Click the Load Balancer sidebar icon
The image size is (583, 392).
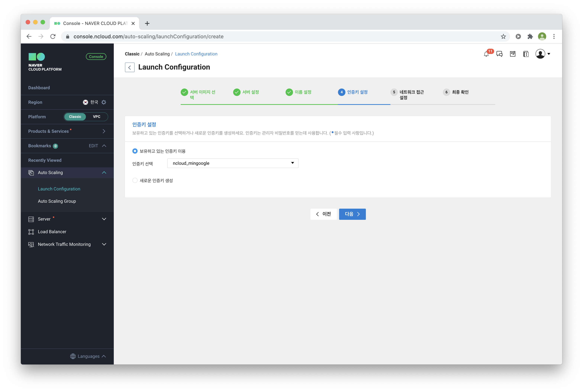pyautogui.click(x=31, y=232)
